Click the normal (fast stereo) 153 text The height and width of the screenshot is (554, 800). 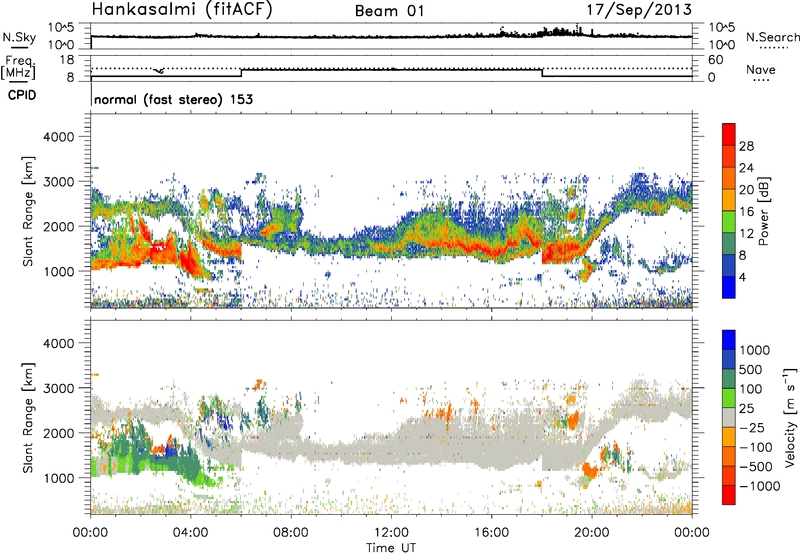[x=173, y=99]
